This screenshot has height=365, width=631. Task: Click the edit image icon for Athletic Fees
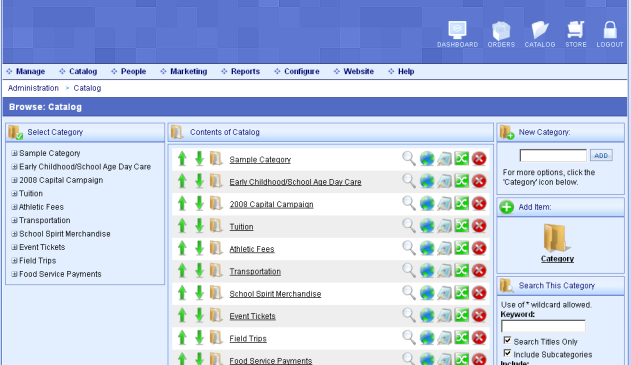click(444, 248)
